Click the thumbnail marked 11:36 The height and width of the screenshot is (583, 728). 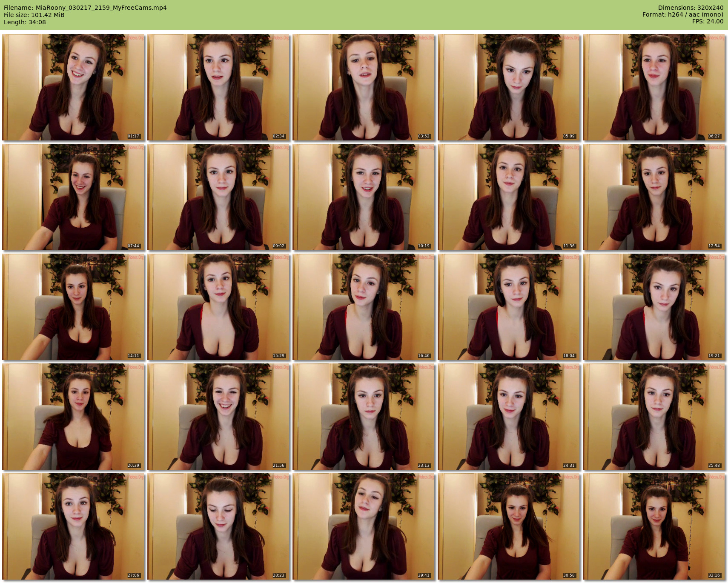pyautogui.click(x=509, y=197)
